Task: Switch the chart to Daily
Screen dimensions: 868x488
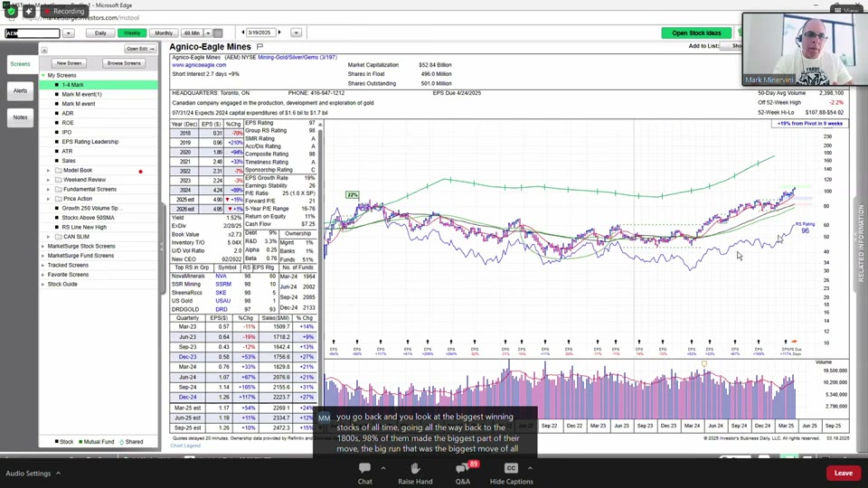Action: tap(100, 33)
